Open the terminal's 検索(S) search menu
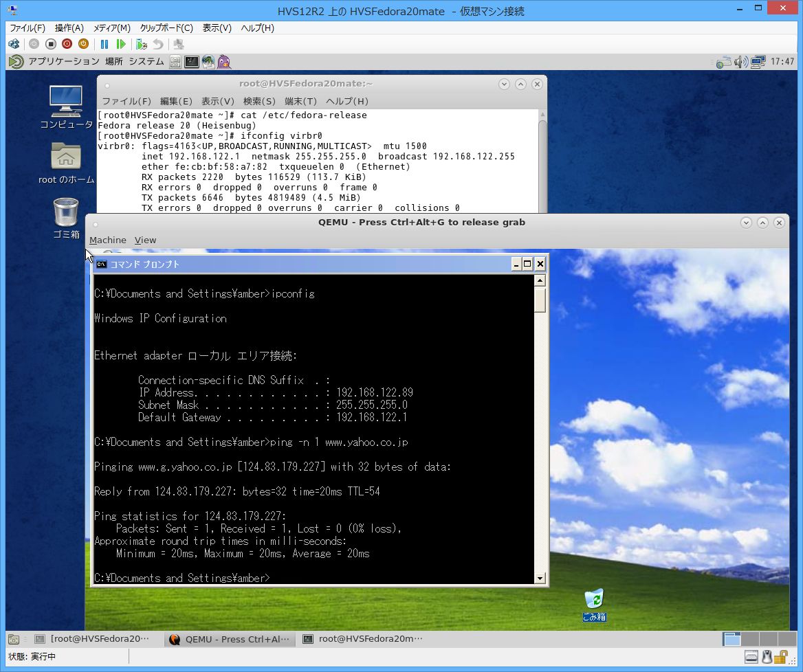 point(258,101)
